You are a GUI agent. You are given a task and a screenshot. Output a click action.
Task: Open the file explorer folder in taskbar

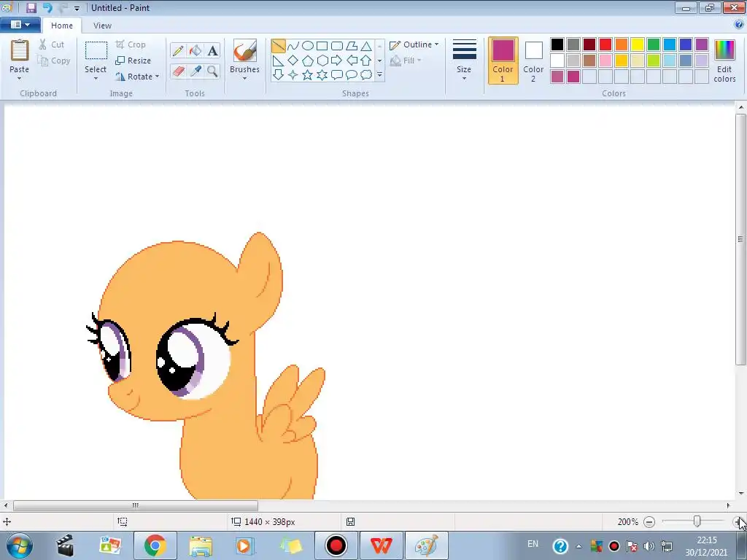click(201, 545)
